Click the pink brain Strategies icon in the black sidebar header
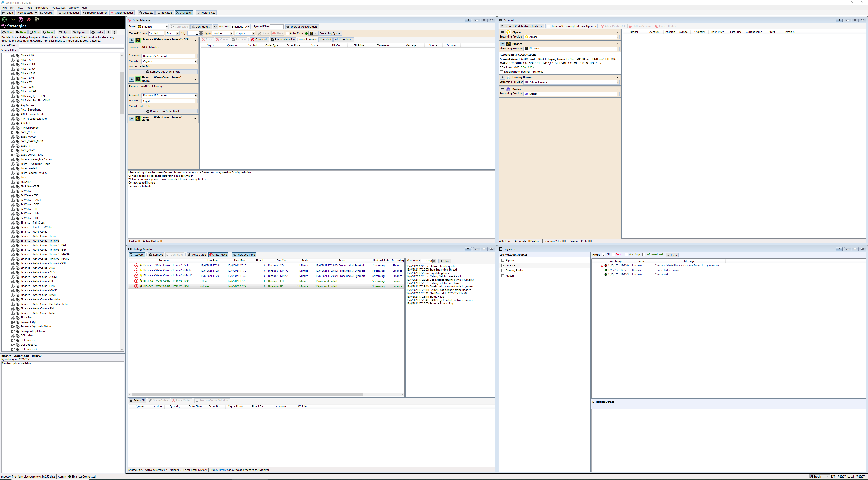This screenshot has height=480, width=868. point(21,20)
